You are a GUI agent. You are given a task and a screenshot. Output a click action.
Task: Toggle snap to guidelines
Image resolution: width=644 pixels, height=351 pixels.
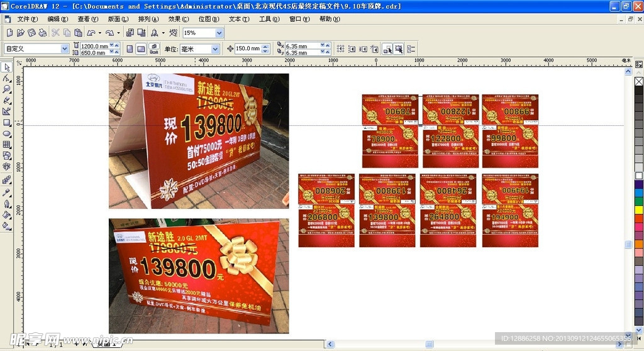[352, 49]
